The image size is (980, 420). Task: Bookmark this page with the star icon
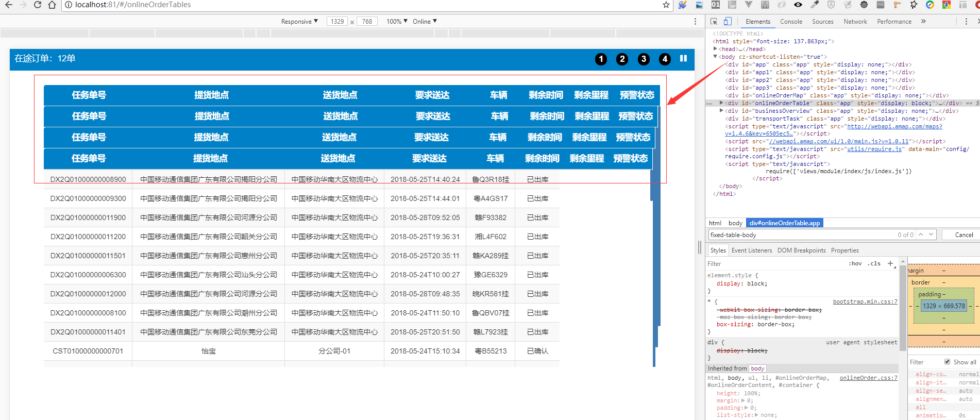coord(666,5)
